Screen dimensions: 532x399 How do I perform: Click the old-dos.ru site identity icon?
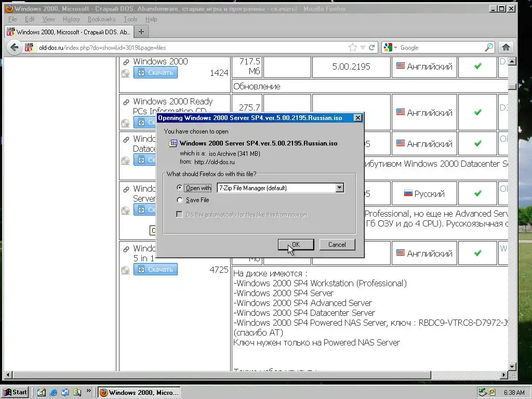tap(29, 47)
